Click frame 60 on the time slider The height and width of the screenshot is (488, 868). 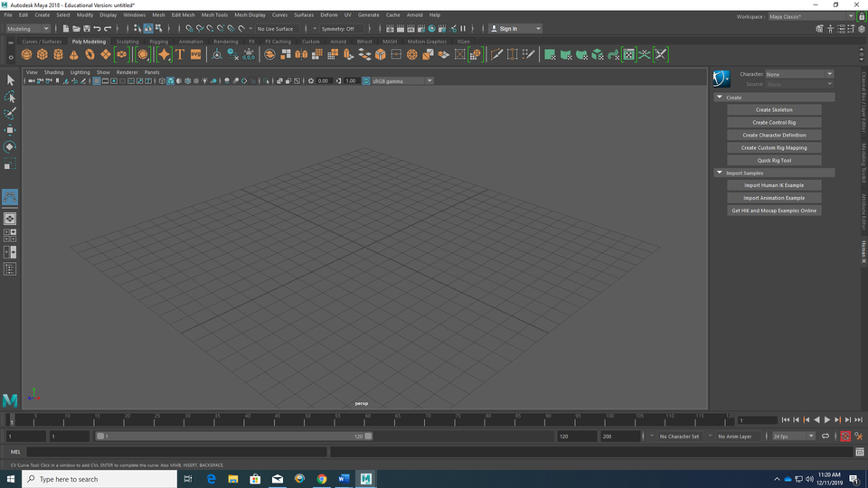pyautogui.click(x=367, y=420)
